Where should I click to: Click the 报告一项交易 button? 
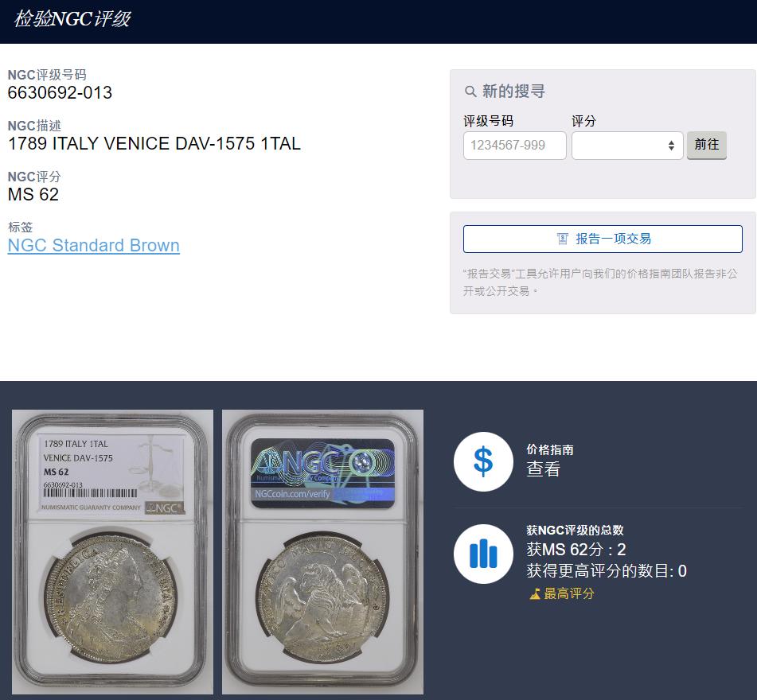(603, 239)
